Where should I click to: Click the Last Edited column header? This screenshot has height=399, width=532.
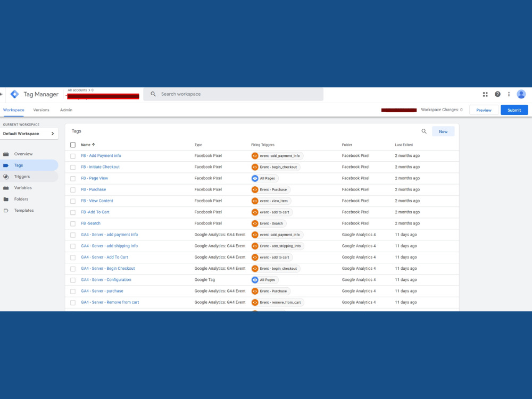point(404,145)
